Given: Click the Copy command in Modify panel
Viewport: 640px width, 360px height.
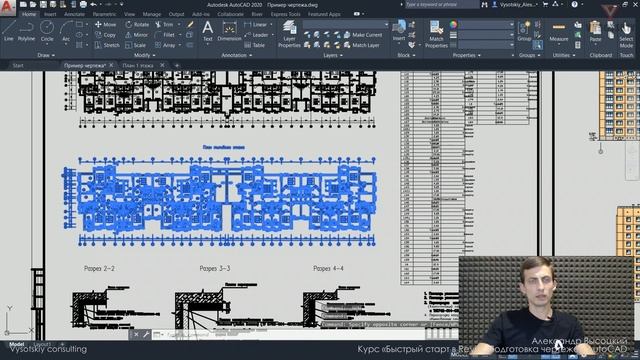Looking at the screenshot, I should (x=105, y=35).
